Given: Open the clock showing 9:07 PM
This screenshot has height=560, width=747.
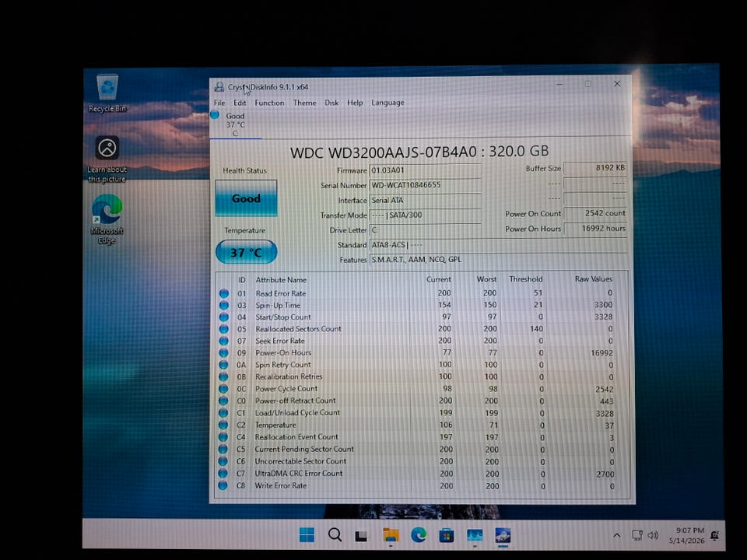Looking at the screenshot, I should click(x=686, y=535).
